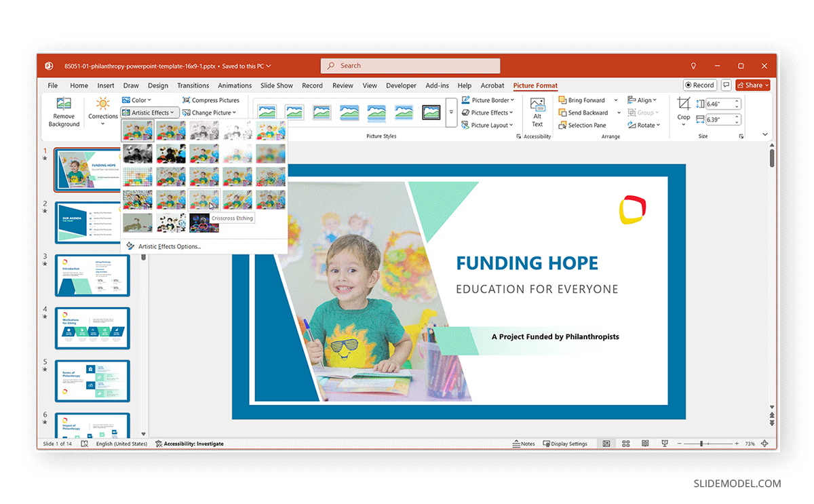Select slide 3 thumbnail in panel
This screenshot has width=814, height=504.
point(92,275)
